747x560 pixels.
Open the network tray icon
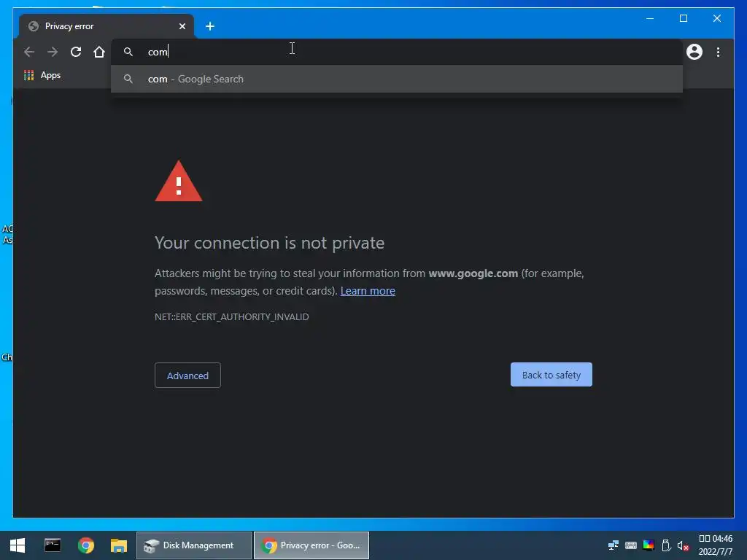coord(613,545)
